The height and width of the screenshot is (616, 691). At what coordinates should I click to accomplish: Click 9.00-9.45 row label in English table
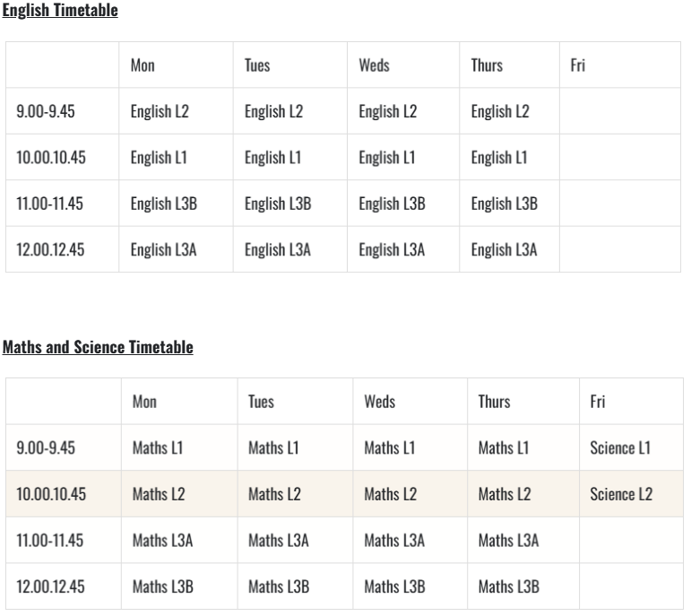point(46,111)
